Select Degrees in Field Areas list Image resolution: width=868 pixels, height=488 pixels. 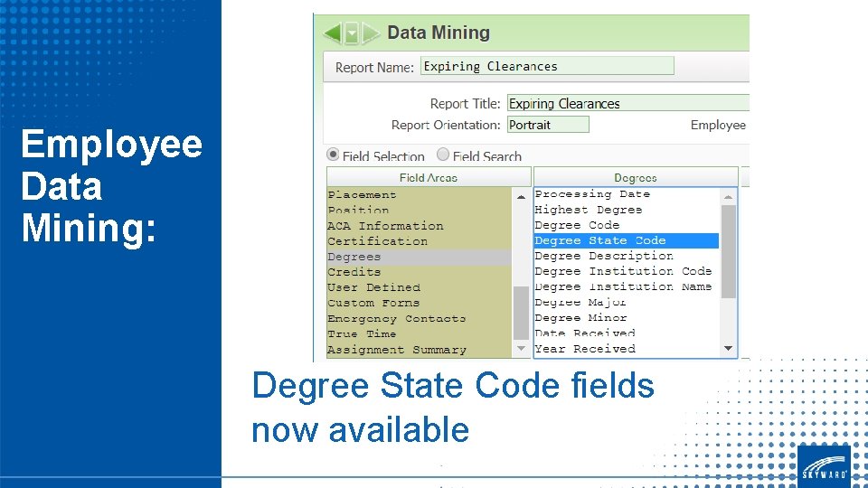(419, 257)
